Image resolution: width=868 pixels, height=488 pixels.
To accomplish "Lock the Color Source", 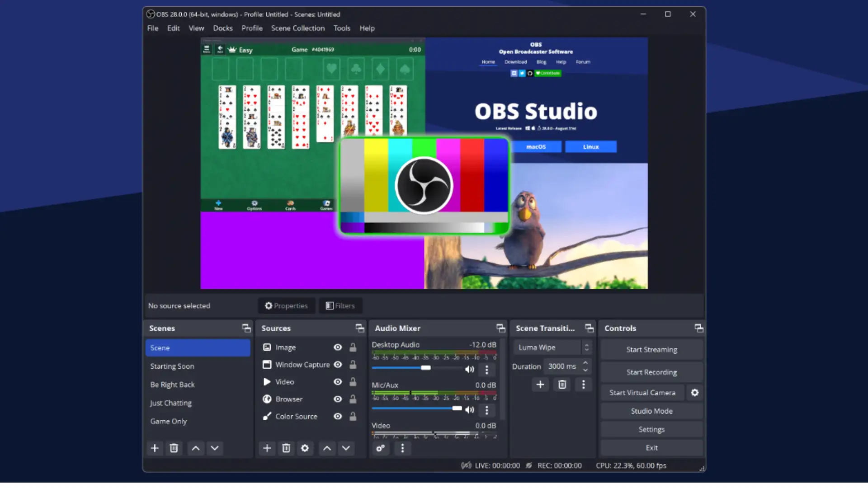I will coord(353,416).
